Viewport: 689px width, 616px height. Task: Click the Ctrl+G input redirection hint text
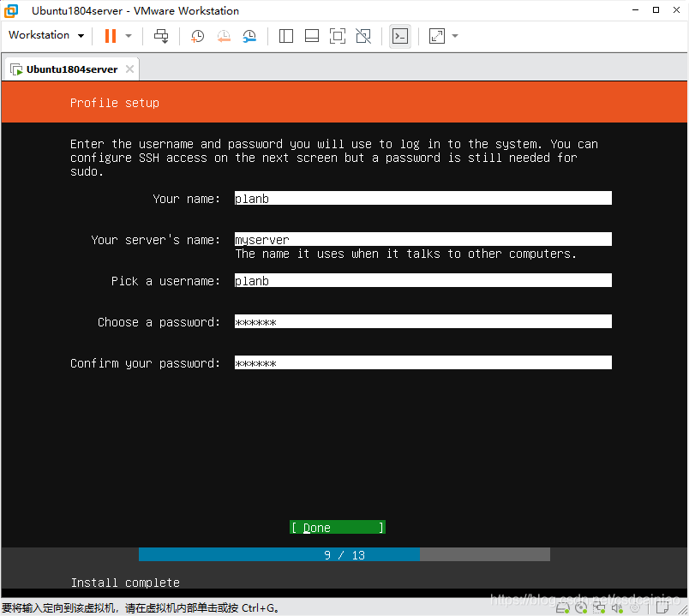click(x=141, y=608)
